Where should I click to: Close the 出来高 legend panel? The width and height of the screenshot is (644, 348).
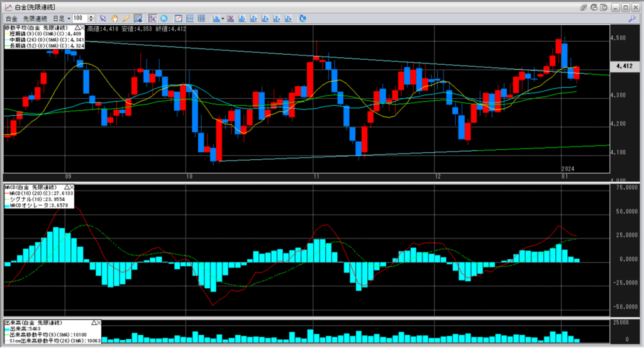click(99, 323)
